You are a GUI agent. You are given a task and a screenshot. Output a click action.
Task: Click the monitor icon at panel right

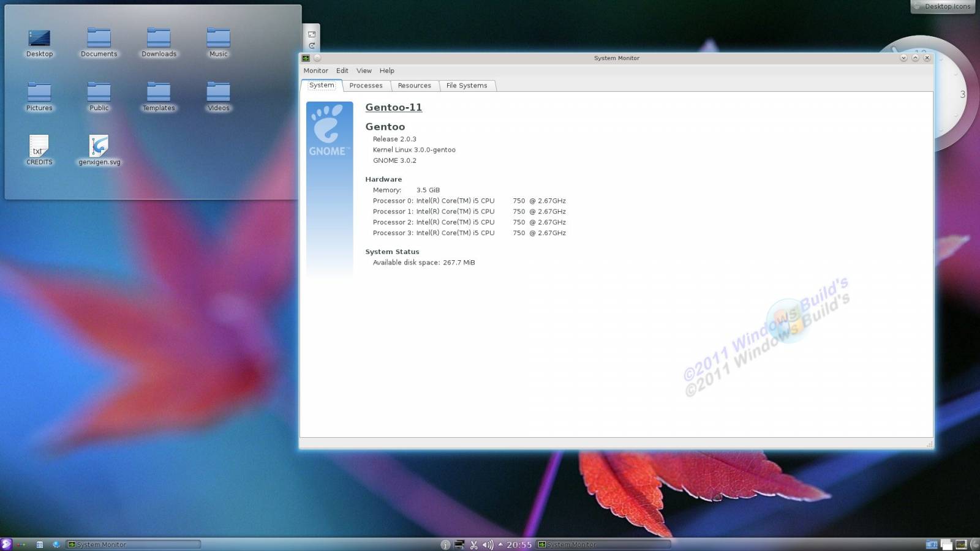point(962,544)
